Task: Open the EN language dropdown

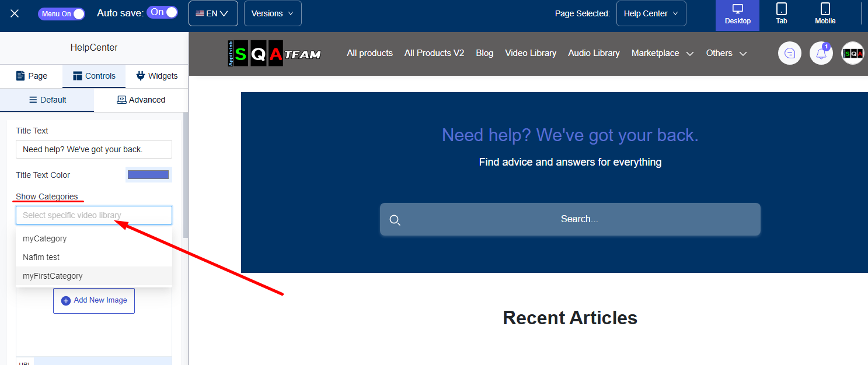Action: click(213, 13)
